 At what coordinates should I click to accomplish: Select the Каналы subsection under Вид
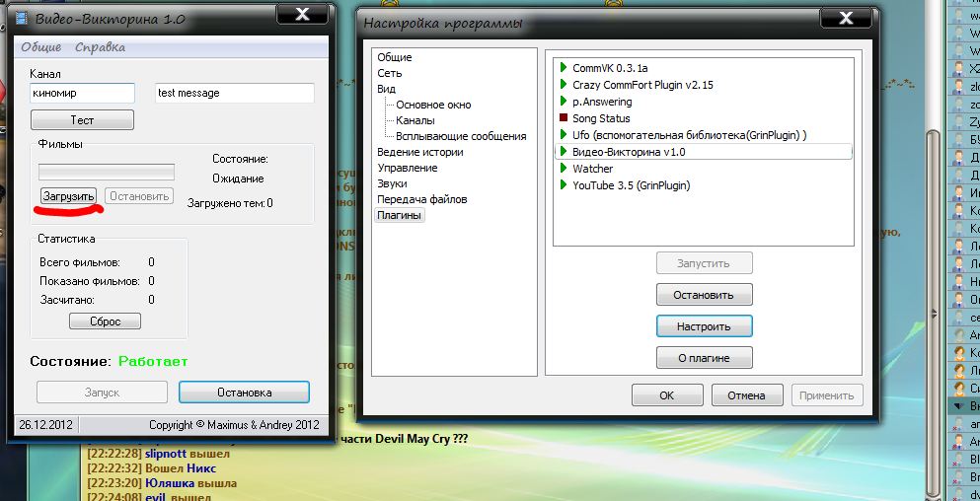point(415,120)
